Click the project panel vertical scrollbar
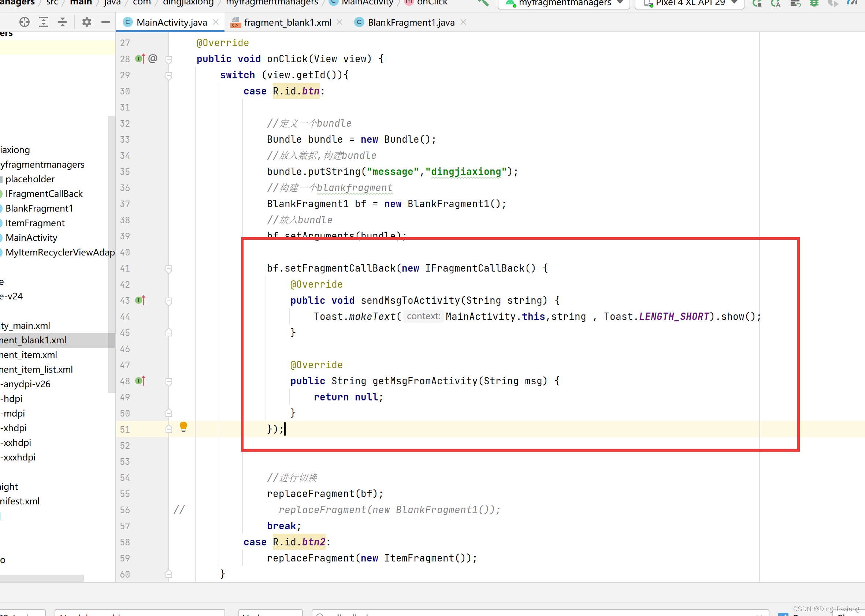The height and width of the screenshot is (616, 865). tap(112, 254)
